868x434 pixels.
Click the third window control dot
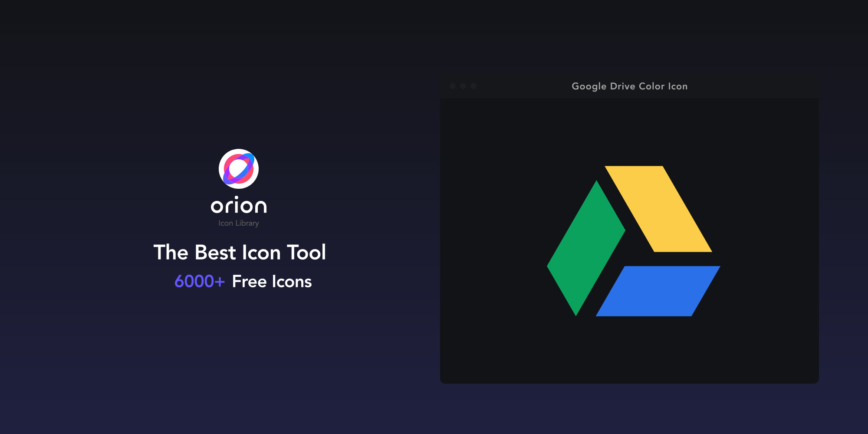click(x=474, y=86)
